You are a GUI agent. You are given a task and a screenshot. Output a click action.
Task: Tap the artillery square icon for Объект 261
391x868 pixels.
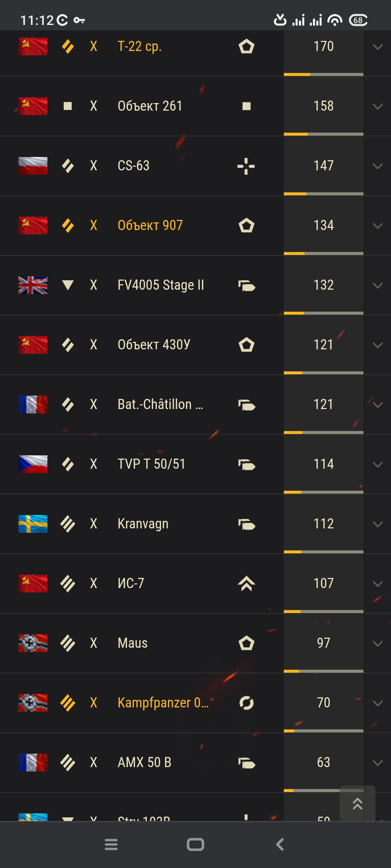(68, 106)
